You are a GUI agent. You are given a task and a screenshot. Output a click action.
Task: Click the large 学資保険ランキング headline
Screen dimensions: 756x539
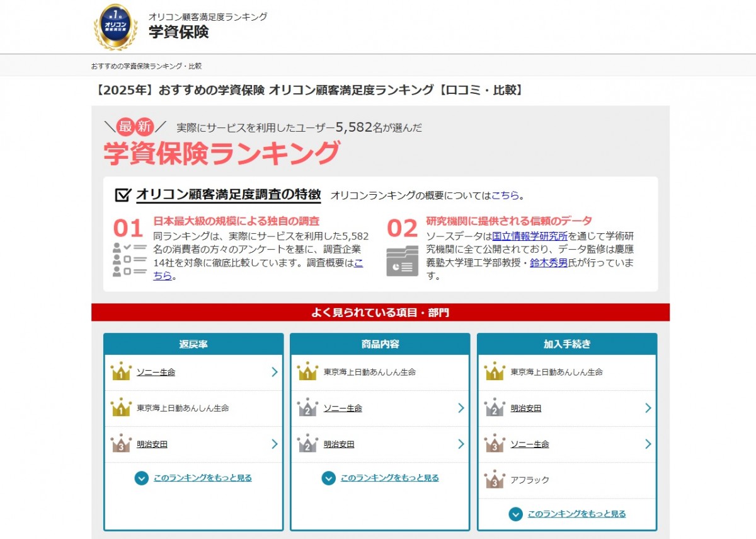(x=222, y=153)
